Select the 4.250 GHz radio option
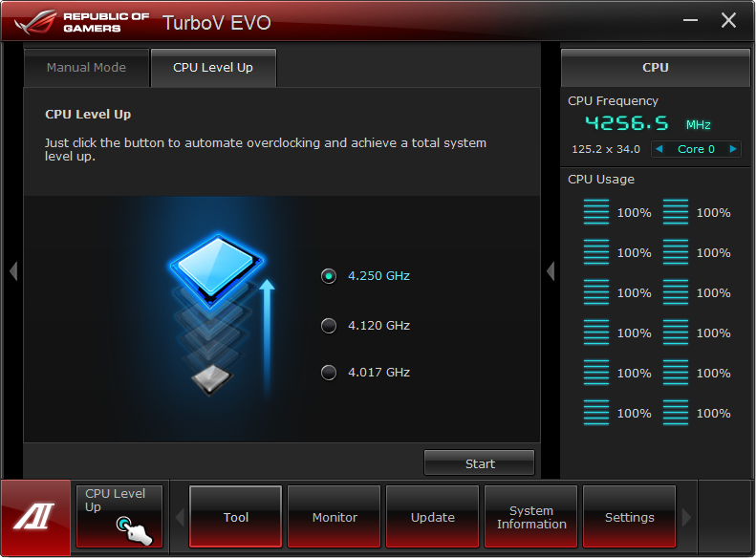The width and height of the screenshot is (756, 558). click(x=329, y=276)
